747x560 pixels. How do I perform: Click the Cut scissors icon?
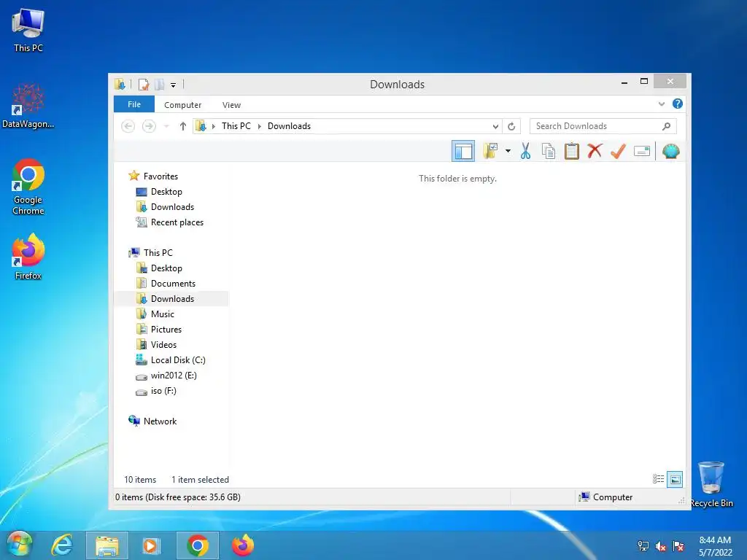525,152
